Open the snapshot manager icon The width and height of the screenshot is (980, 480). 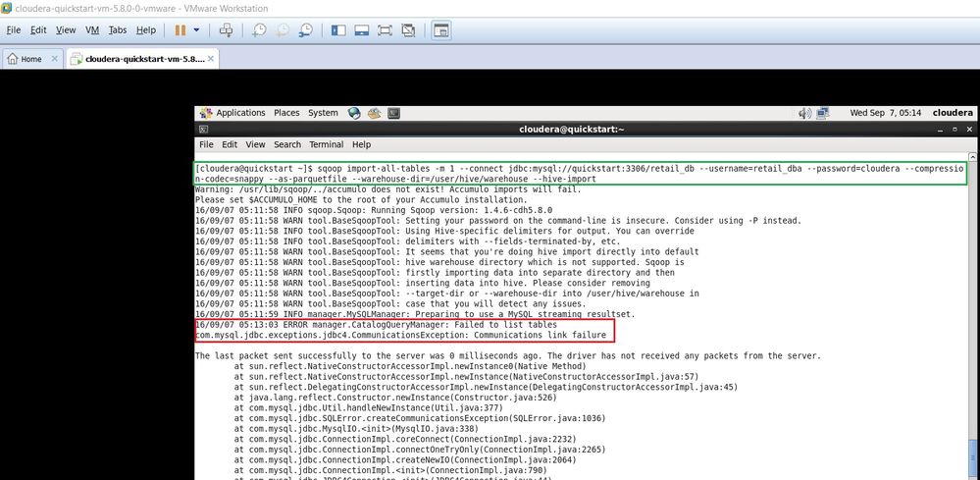[x=306, y=30]
